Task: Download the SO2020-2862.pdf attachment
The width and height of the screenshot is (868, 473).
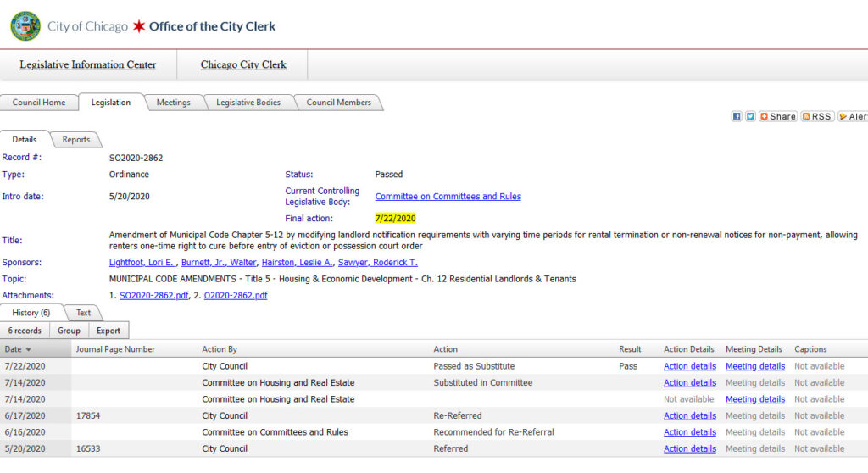Action: pyautogui.click(x=154, y=296)
